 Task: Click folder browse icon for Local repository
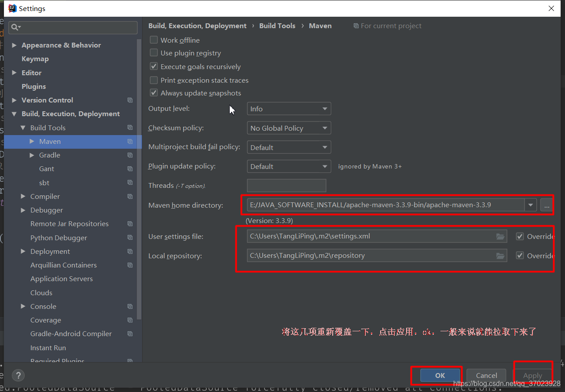pyautogui.click(x=500, y=256)
